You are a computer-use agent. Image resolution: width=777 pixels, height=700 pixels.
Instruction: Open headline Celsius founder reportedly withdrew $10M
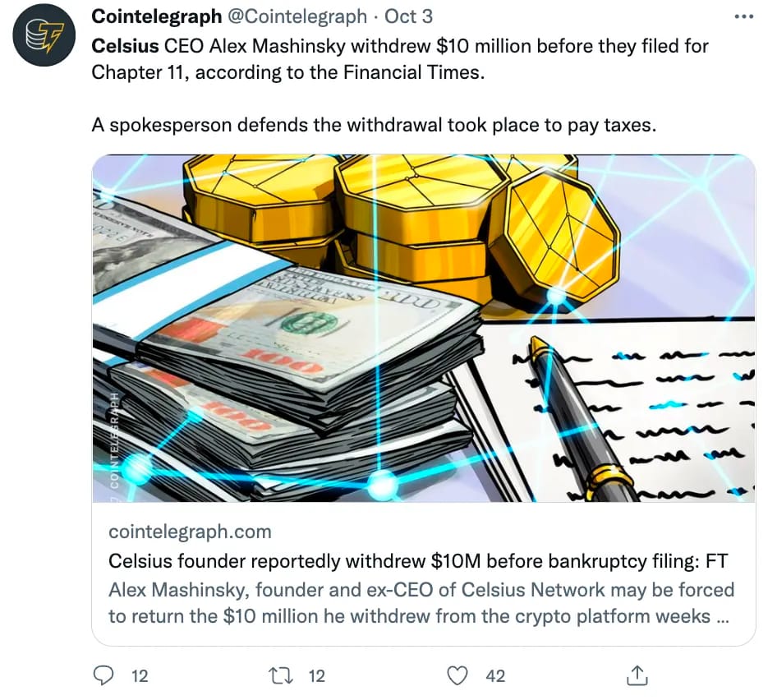(418, 560)
